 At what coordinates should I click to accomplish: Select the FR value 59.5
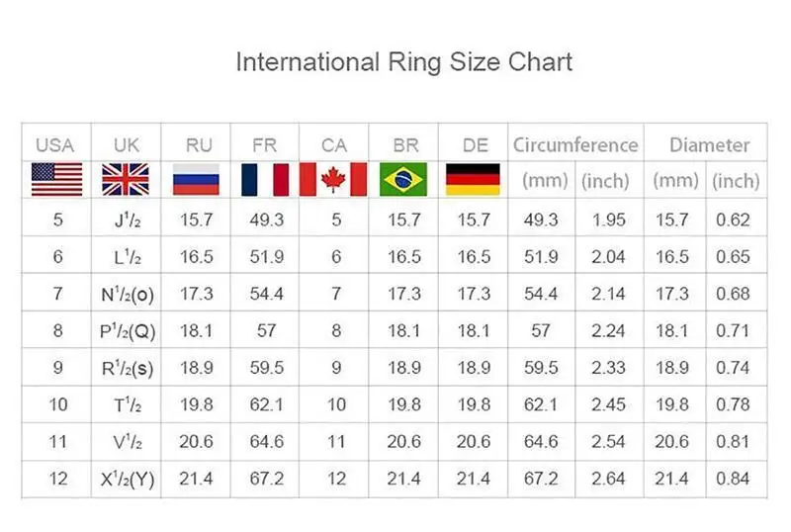click(266, 368)
